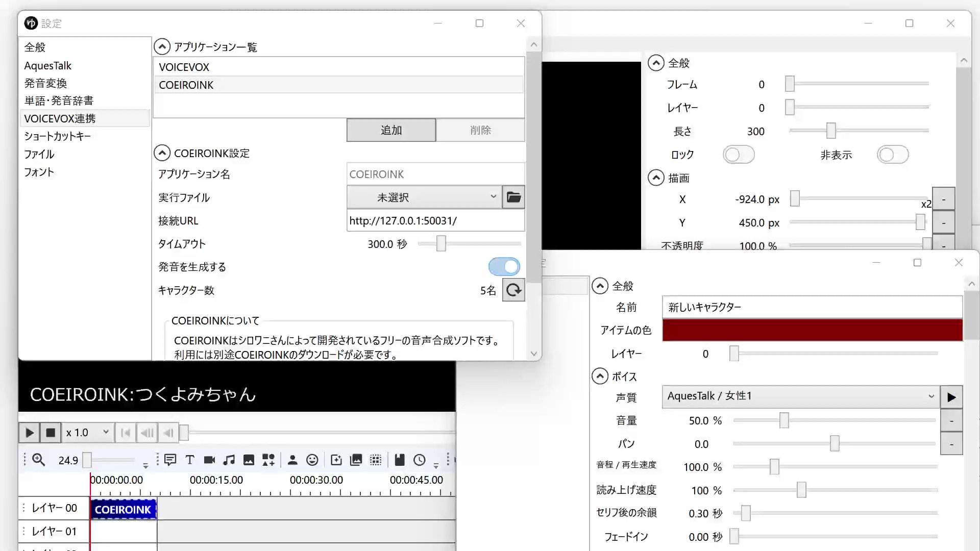Viewport: 980px width, 551px height.
Task: Click the dotted-grid icon in the timeline toolbar
Action: (x=376, y=460)
